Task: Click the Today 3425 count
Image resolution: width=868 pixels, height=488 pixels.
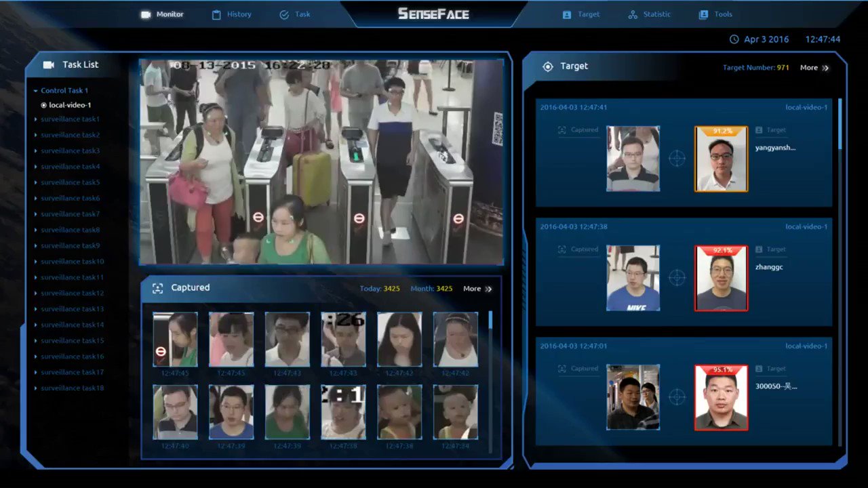Action: click(391, 289)
